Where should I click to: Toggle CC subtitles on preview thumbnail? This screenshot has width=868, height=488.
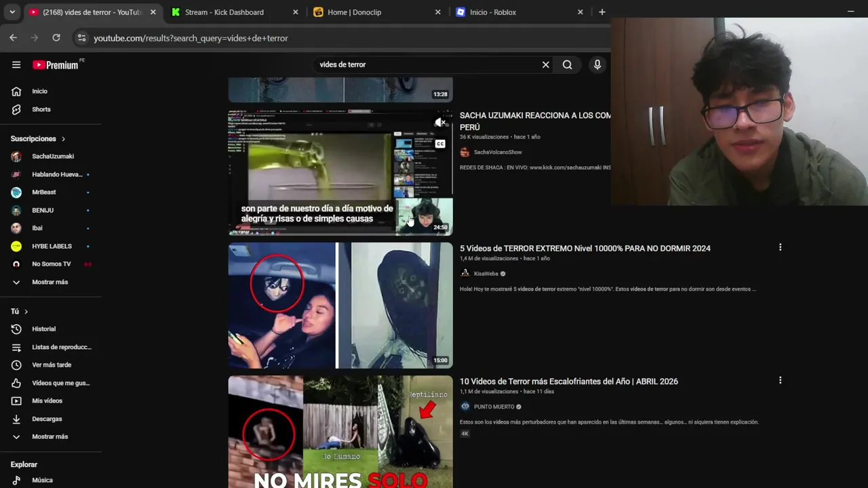coord(441,144)
